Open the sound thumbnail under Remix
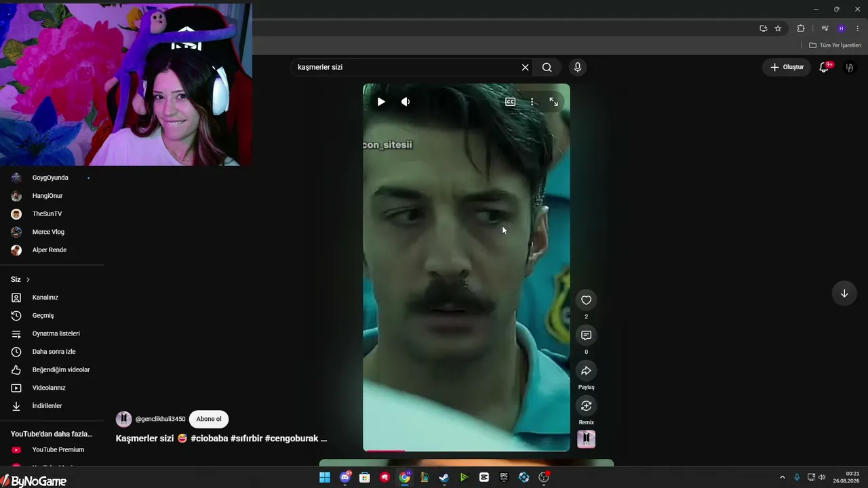This screenshot has width=868, height=488. pyautogui.click(x=586, y=439)
